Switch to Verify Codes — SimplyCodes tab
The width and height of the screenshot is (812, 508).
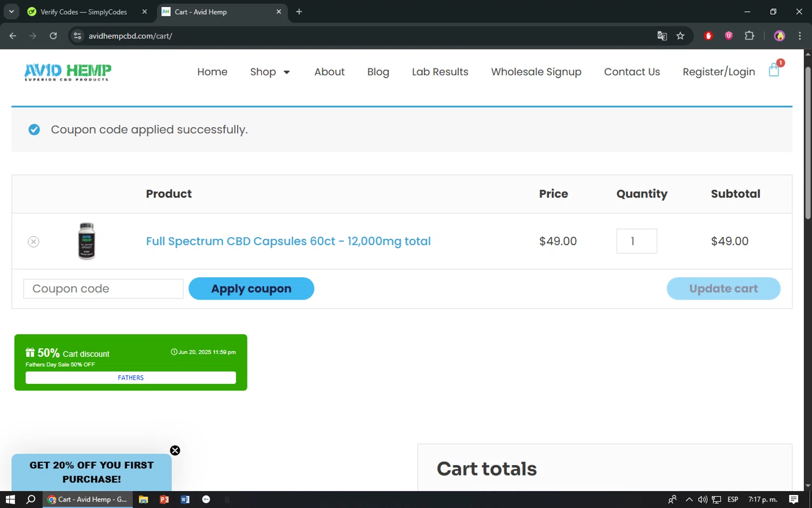pyautogui.click(x=84, y=12)
